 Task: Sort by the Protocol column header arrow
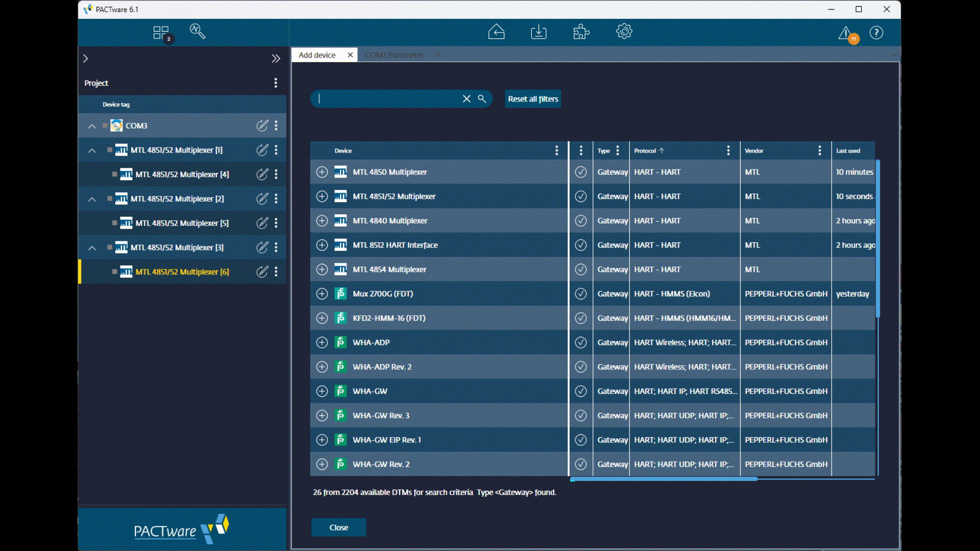coord(661,151)
